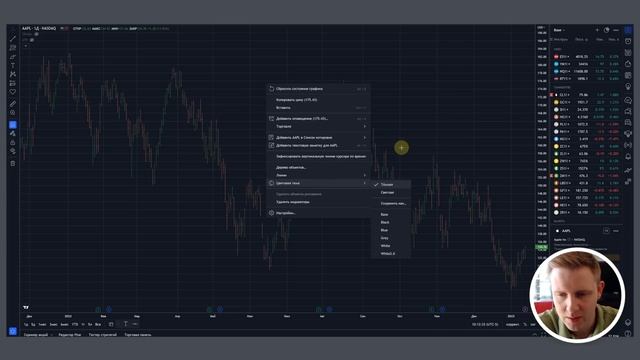The image size is (640, 360).
Task: Choose the Paste entry in context menu
Action: (x=318, y=108)
